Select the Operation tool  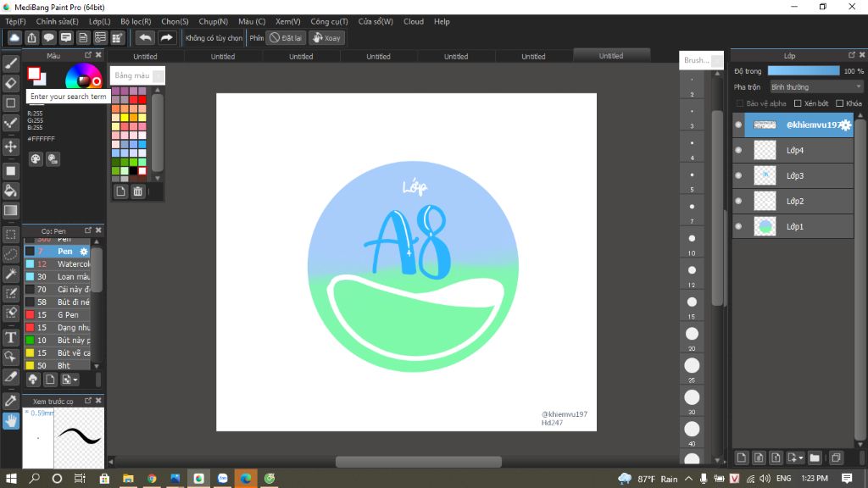(x=10, y=357)
